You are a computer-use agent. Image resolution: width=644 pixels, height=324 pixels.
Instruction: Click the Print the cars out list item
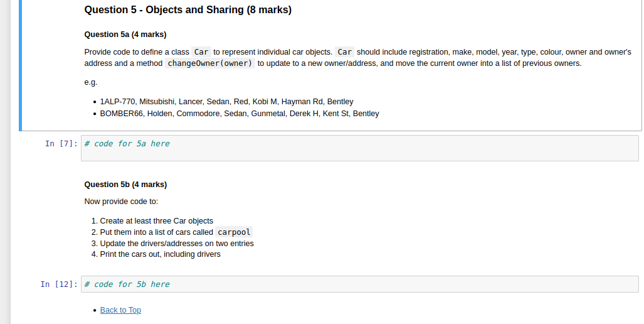pos(160,254)
